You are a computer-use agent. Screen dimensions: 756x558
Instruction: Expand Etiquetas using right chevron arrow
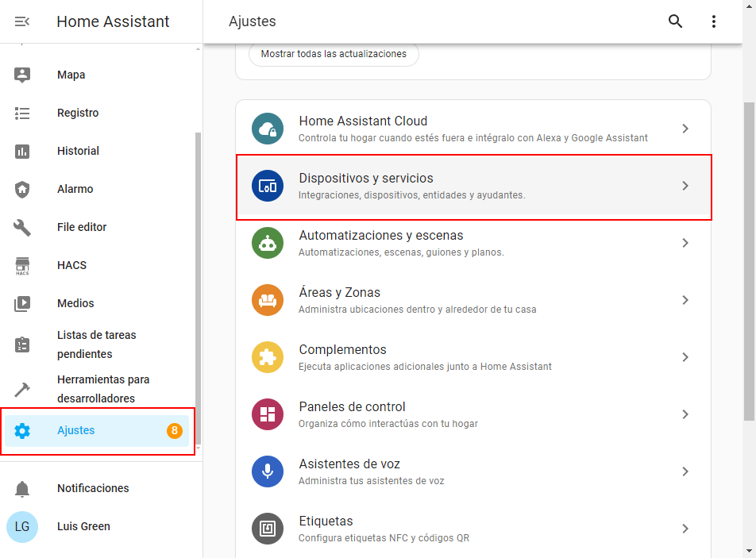tap(685, 529)
